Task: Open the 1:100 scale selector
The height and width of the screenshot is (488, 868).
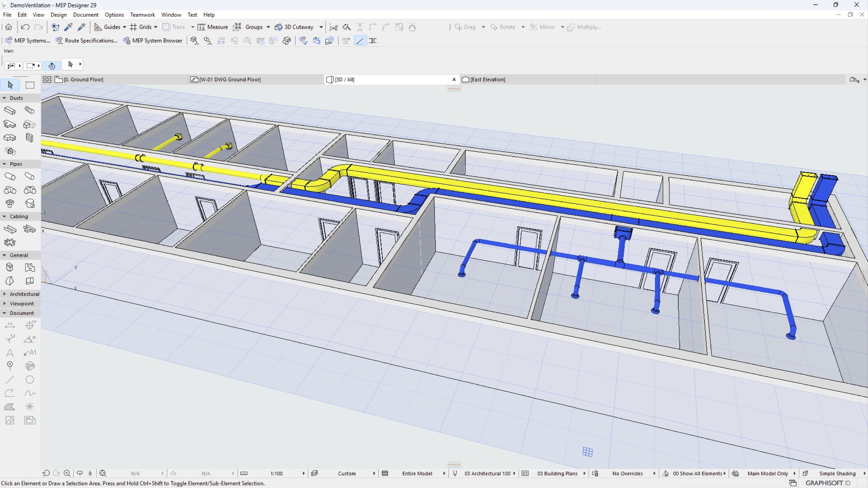Action: coord(276,473)
